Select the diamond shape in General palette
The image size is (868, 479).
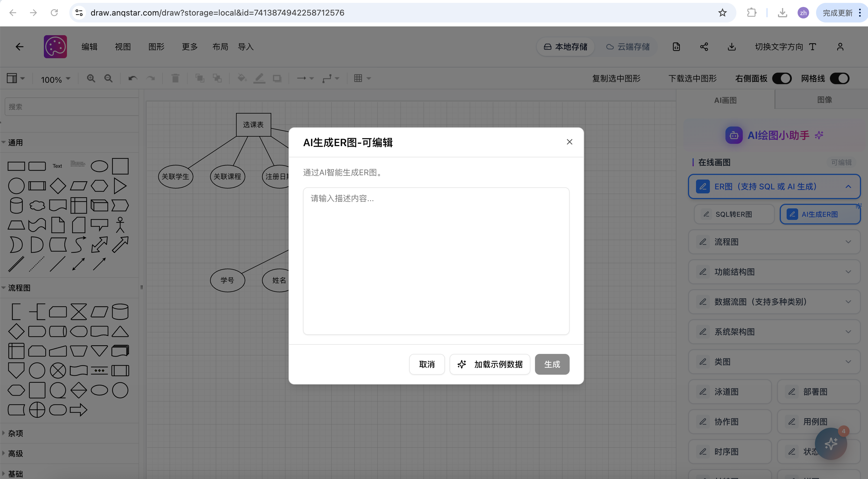58,186
